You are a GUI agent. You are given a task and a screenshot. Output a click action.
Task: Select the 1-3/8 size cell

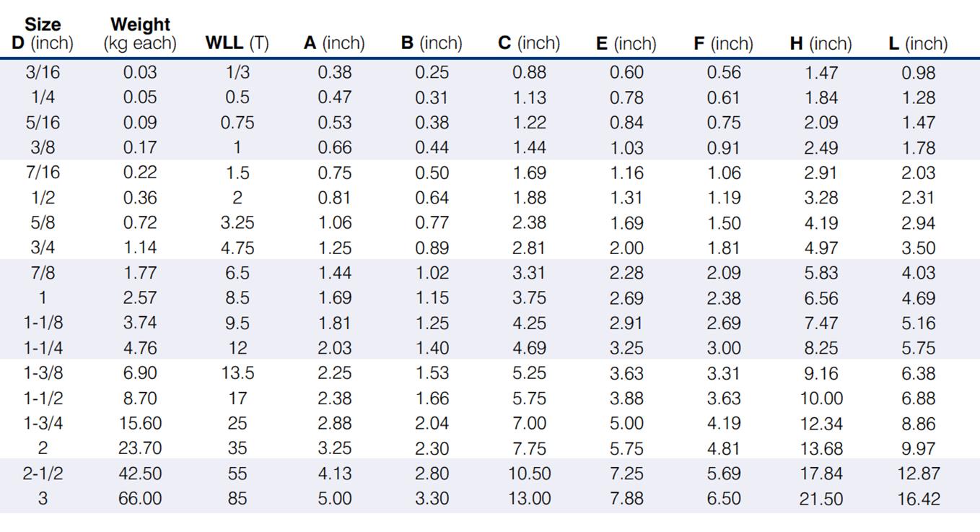click(43, 373)
